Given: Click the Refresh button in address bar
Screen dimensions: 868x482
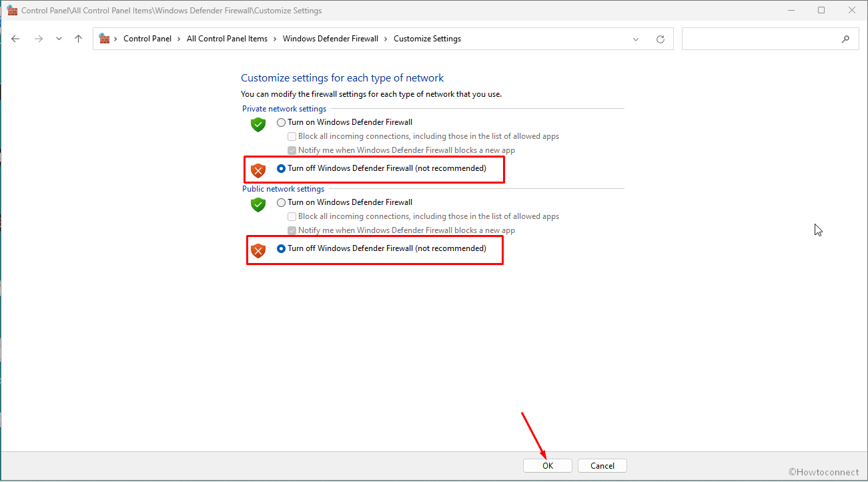Looking at the screenshot, I should (661, 39).
